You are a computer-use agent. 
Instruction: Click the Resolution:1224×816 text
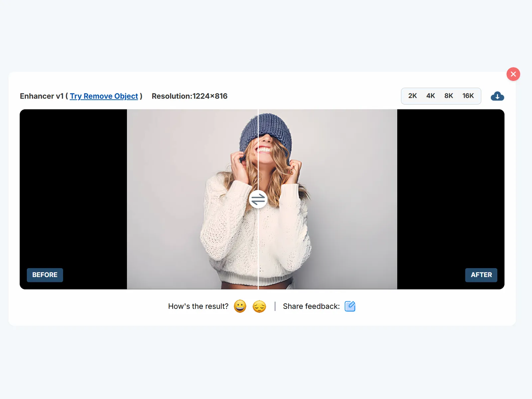pos(190,96)
